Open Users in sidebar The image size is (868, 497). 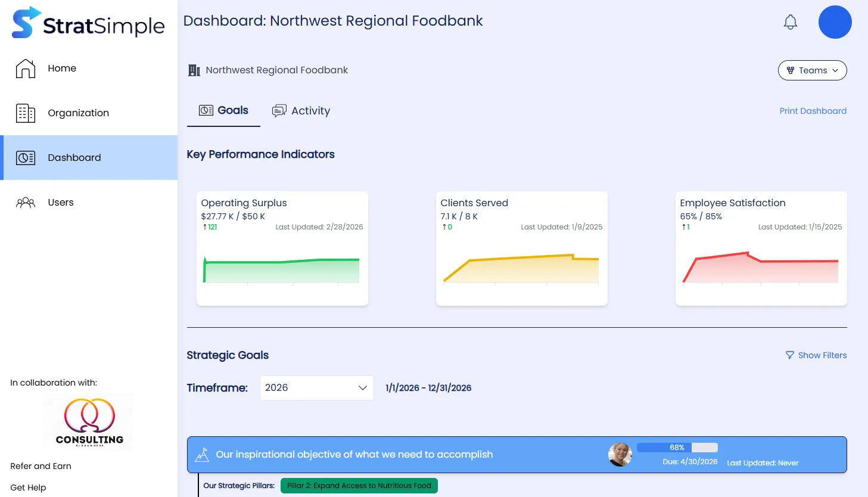(89, 203)
